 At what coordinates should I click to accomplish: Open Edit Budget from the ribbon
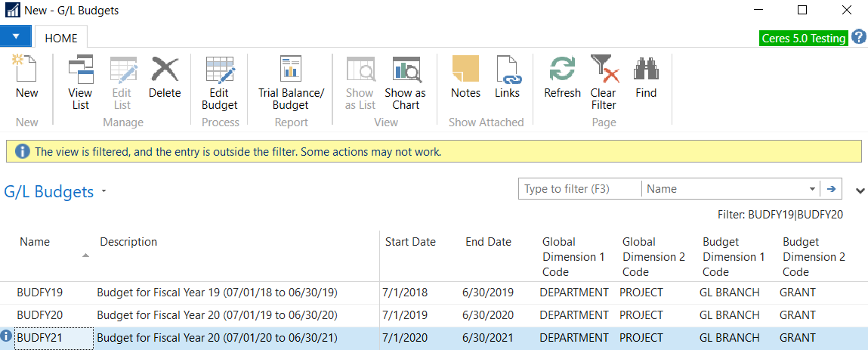pyautogui.click(x=219, y=82)
